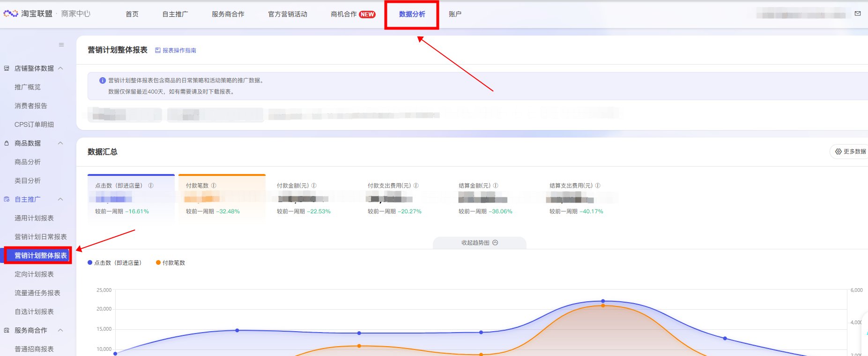The image size is (868, 356).
Task: Click the book icon of 报表操作指南
Action: [x=158, y=51]
